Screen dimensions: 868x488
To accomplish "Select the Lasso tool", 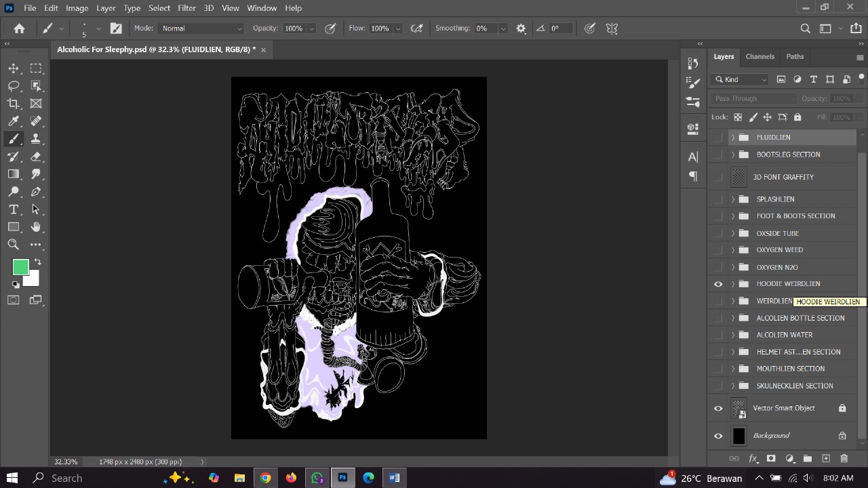I will (x=14, y=86).
